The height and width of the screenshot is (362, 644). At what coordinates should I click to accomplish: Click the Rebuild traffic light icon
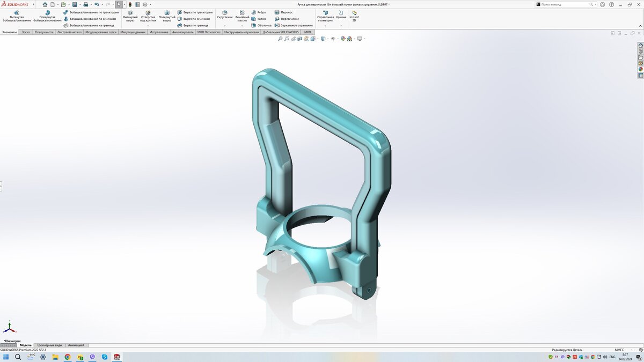(x=130, y=4)
